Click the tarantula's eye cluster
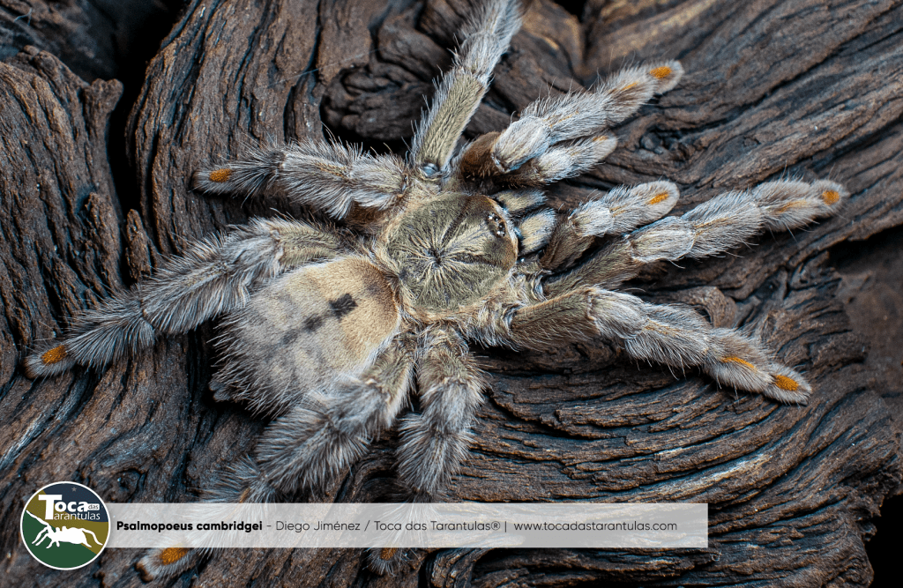This screenshot has width=903, height=588. point(496,227)
